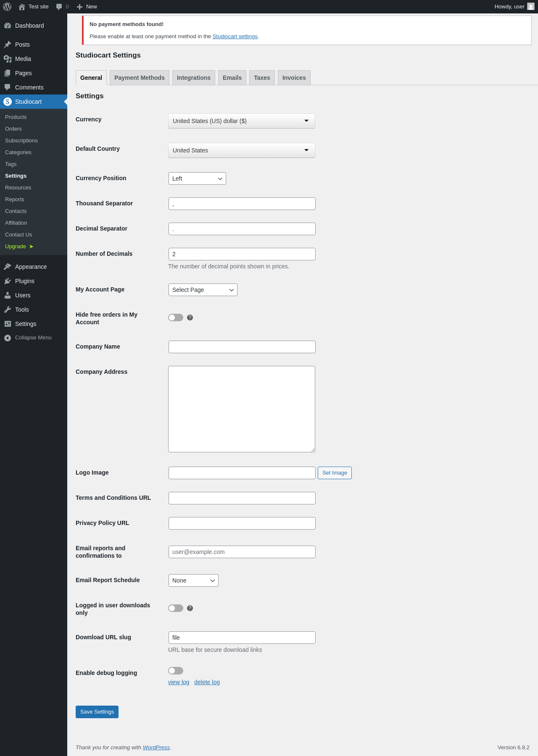Toggle Logged in user downloads only

(x=176, y=608)
